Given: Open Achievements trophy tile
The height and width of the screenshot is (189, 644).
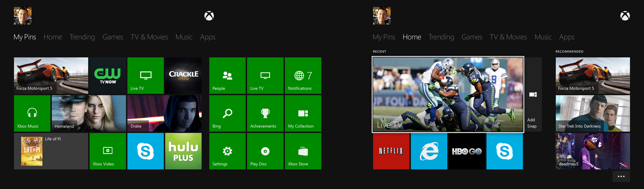Looking at the screenshot, I should pyautogui.click(x=265, y=113).
